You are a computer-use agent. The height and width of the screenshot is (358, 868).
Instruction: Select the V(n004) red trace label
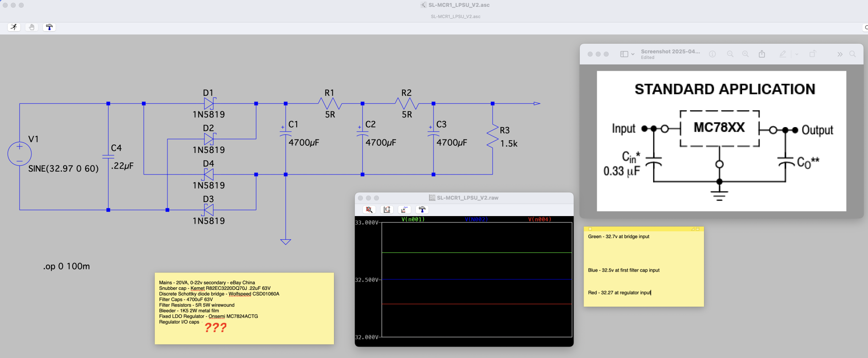[x=540, y=219]
